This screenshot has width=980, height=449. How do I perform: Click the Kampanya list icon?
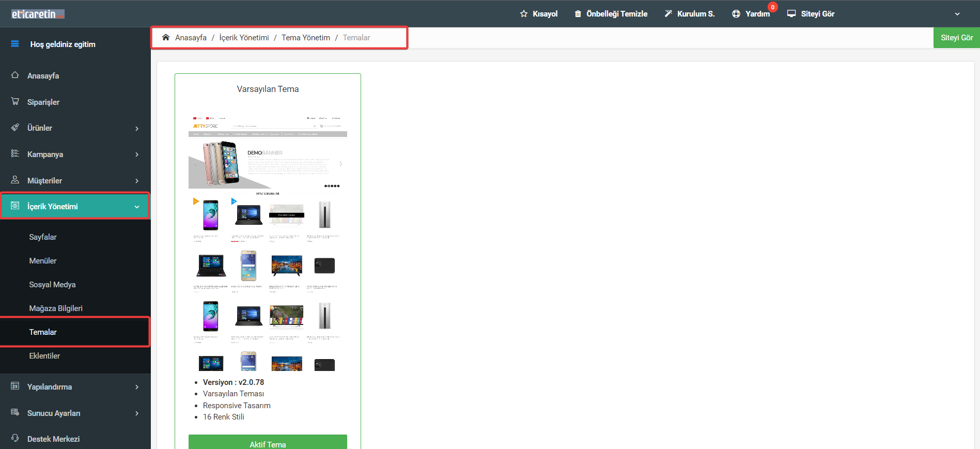pos(15,153)
